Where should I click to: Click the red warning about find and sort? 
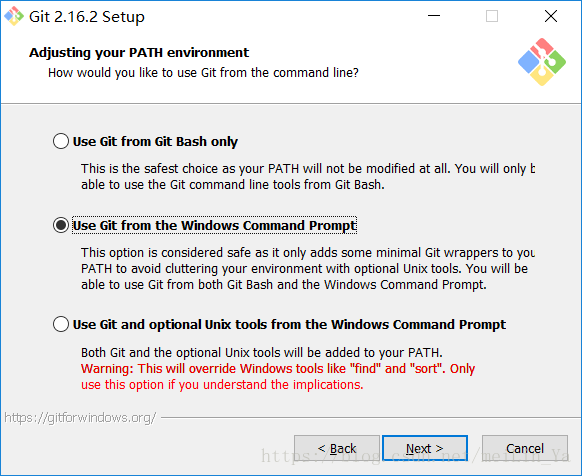pyautogui.click(x=278, y=376)
